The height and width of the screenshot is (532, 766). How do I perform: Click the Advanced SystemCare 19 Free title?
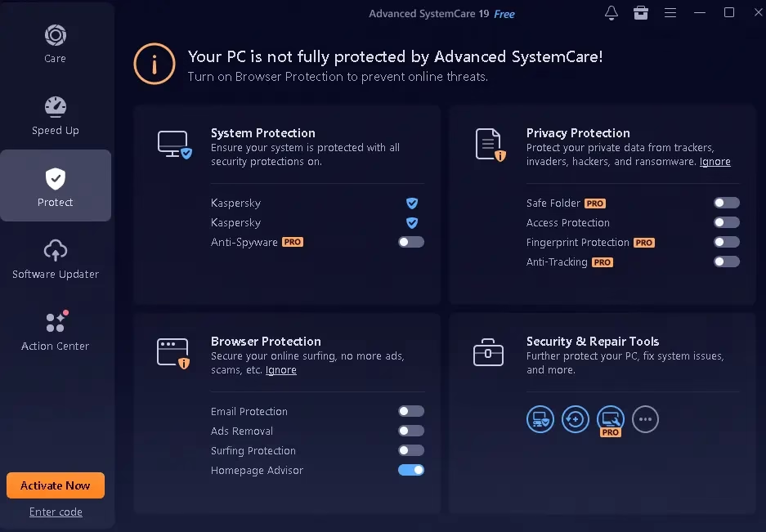pos(441,14)
